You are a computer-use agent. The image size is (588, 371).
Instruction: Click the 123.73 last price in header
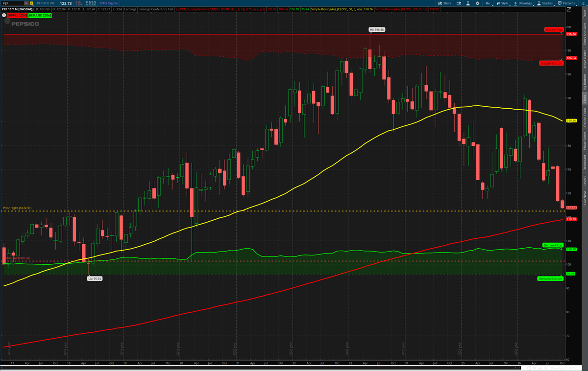pos(66,3)
